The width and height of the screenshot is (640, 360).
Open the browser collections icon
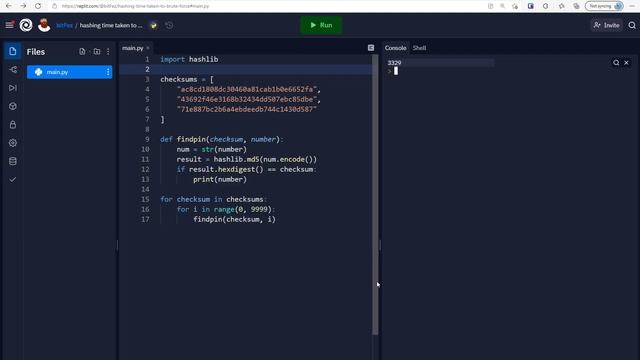point(576,6)
